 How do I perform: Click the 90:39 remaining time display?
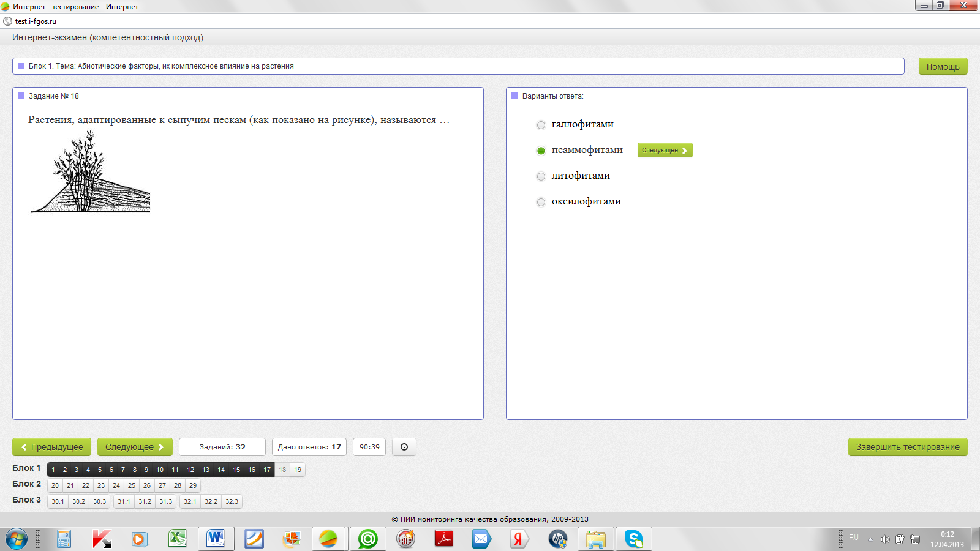pyautogui.click(x=369, y=447)
